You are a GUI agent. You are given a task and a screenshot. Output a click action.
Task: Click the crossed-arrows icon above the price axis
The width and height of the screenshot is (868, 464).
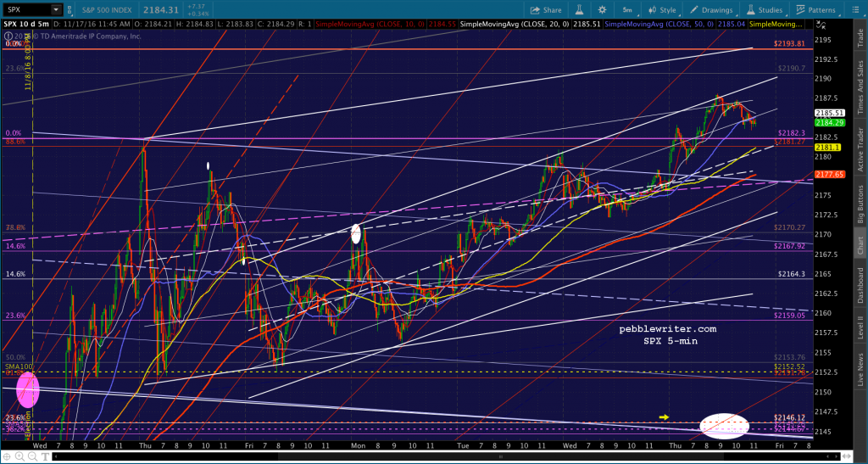821,25
